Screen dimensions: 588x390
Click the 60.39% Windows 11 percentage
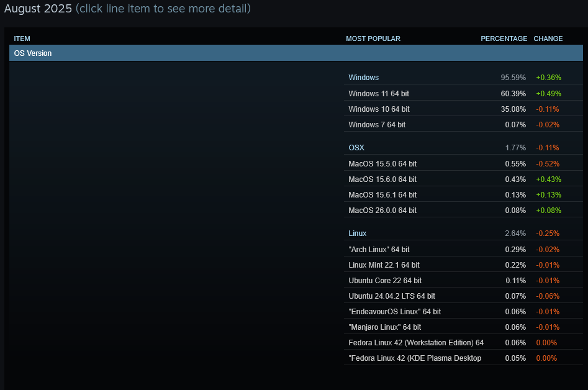point(513,93)
